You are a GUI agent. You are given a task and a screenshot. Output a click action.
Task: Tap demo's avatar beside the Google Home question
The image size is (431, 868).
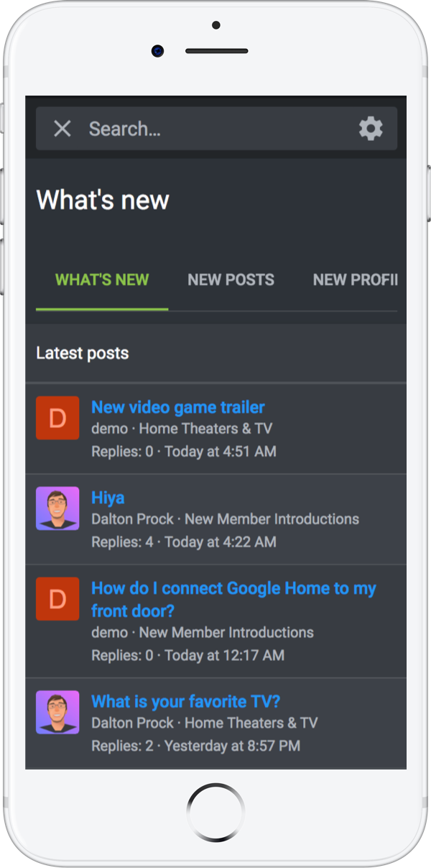[x=57, y=599]
